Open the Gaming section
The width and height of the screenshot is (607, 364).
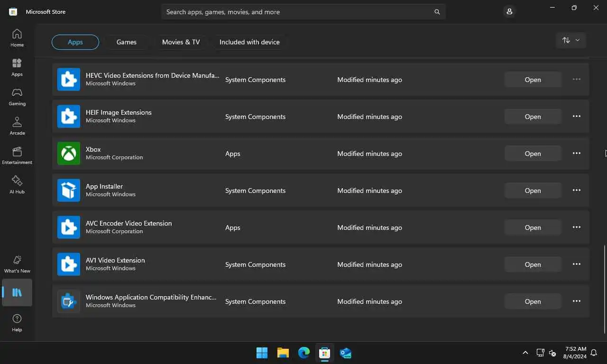click(17, 97)
